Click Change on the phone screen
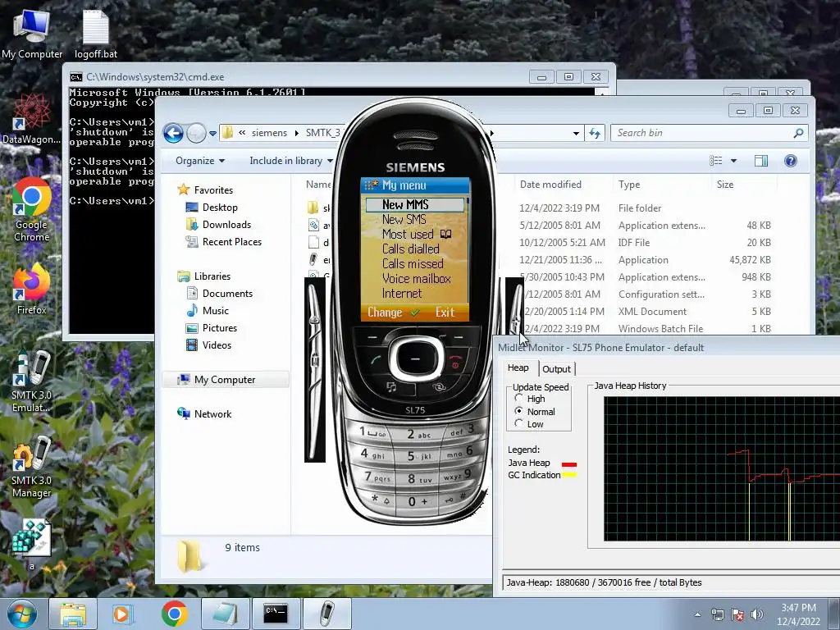This screenshot has height=630, width=840. [384, 313]
